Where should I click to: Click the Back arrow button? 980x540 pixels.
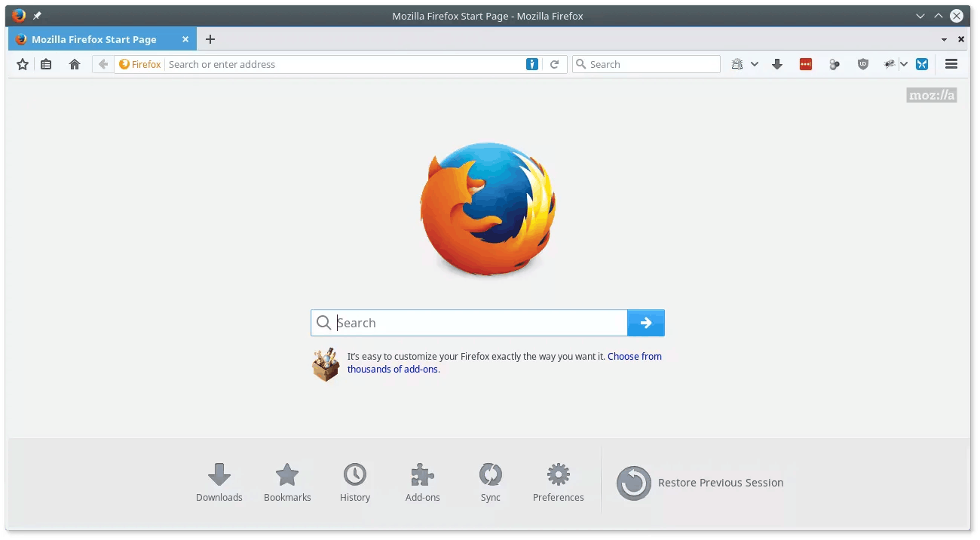(x=103, y=64)
